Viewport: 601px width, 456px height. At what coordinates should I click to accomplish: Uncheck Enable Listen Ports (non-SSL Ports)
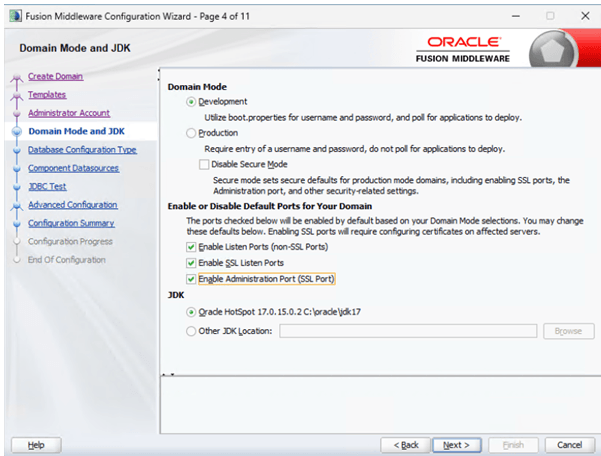click(191, 247)
